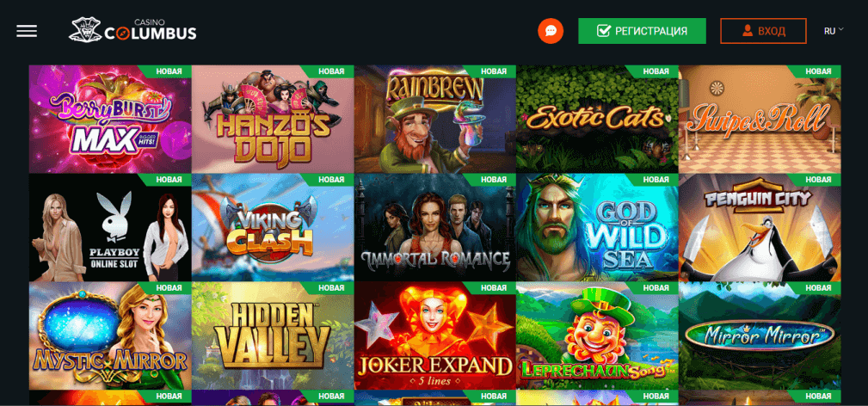Click the green Регистрация button
The height and width of the screenshot is (406, 868).
642,31
